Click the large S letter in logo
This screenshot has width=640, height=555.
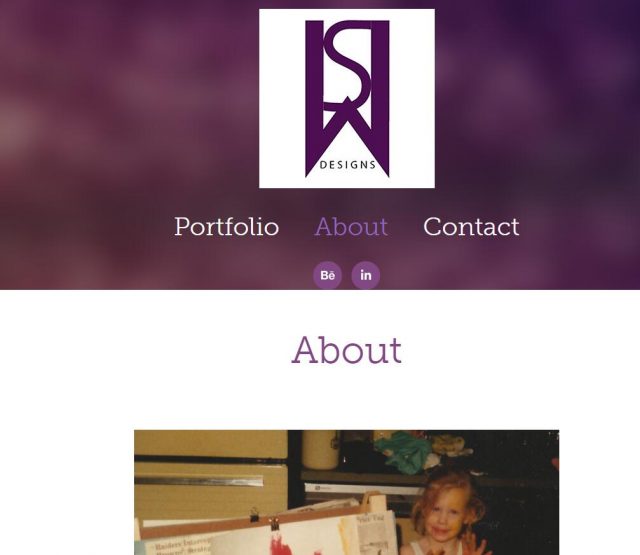[x=348, y=67]
